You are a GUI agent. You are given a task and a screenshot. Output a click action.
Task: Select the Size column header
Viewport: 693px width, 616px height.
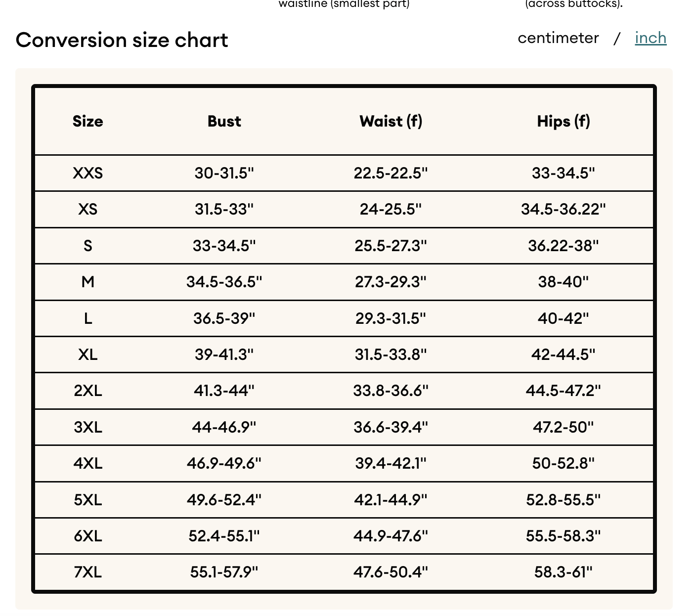point(88,121)
